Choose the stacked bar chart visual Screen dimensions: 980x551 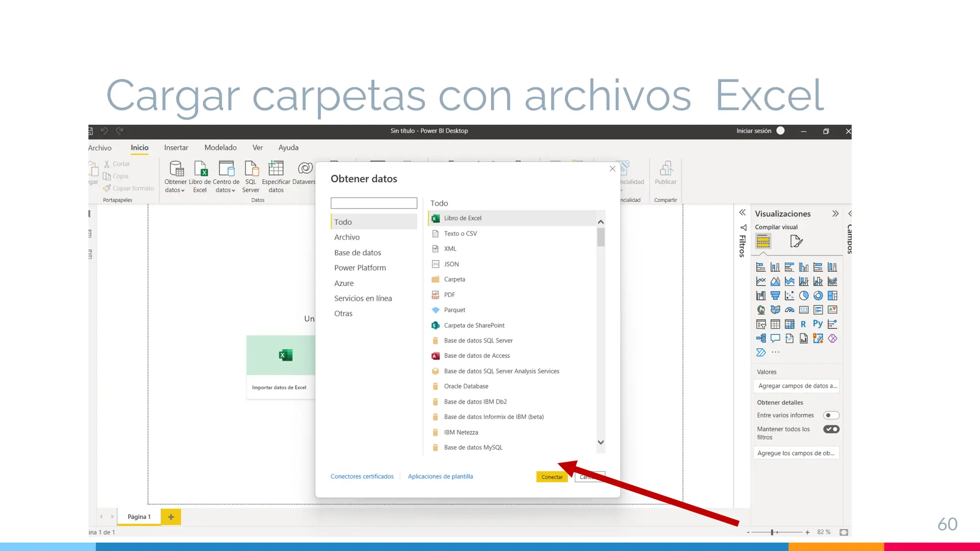(x=761, y=267)
